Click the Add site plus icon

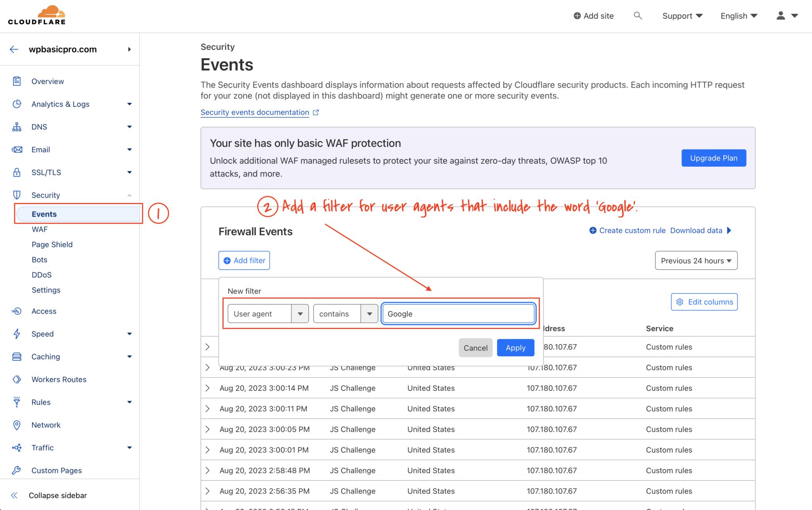[577, 15]
